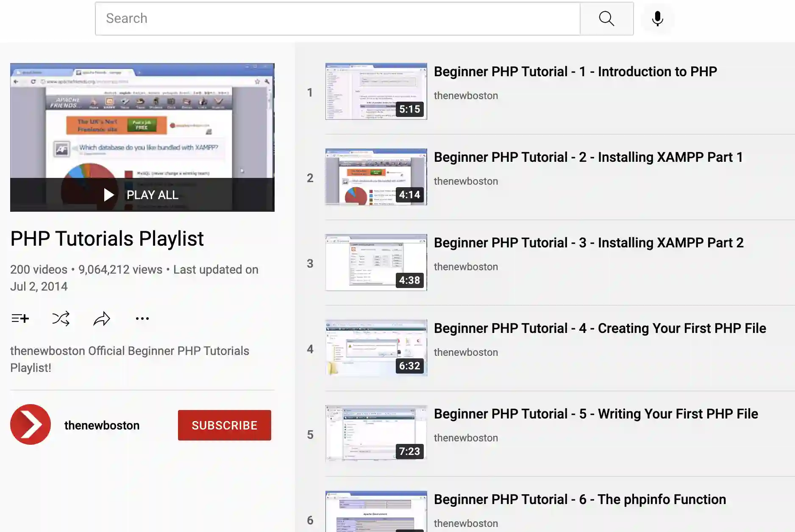
Task: Open the three-dot more options menu
Action: tap(142, 318)
